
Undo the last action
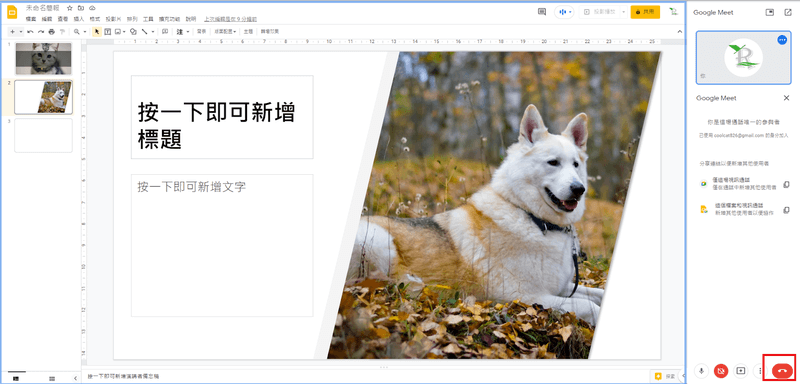coord(31,32)
